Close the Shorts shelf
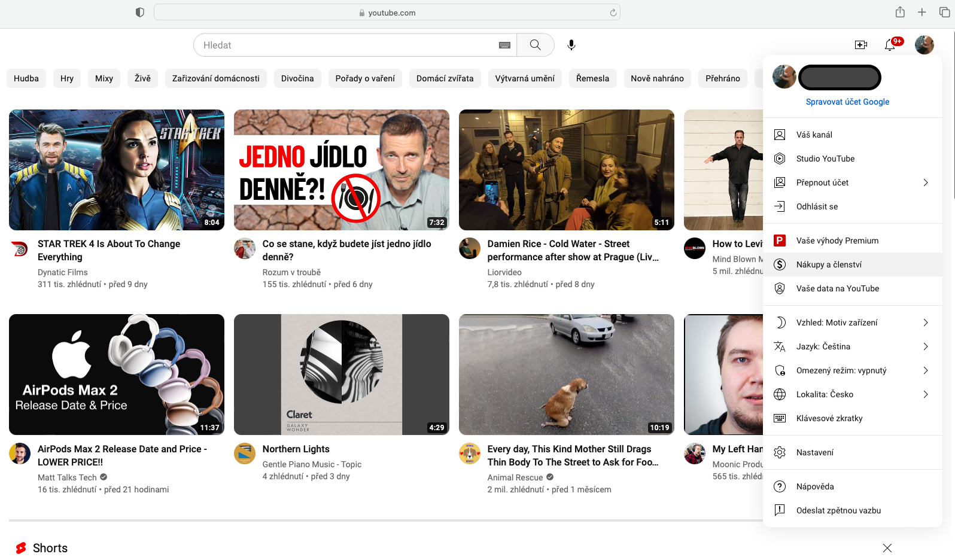Screen dimensions: 955x560 click(887, 548)
